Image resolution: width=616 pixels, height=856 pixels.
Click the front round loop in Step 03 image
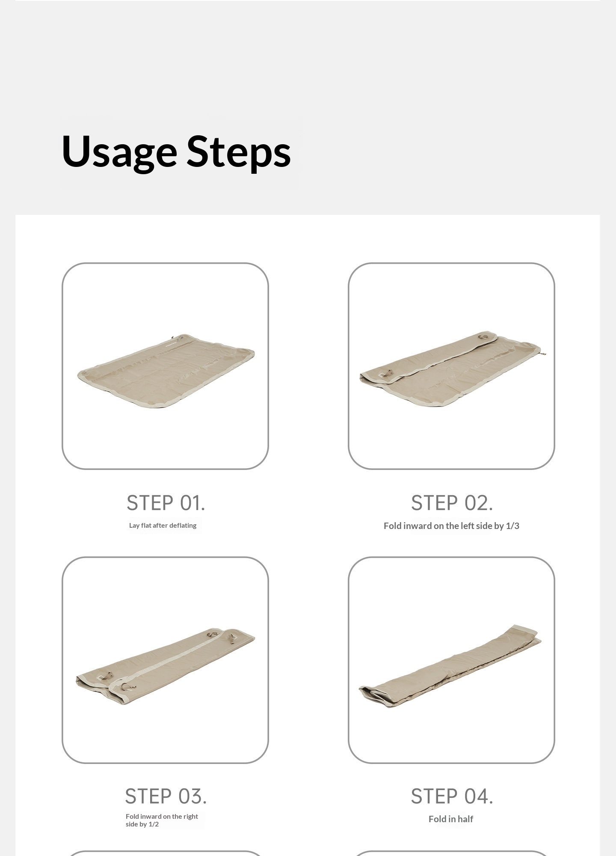(126, 686)
